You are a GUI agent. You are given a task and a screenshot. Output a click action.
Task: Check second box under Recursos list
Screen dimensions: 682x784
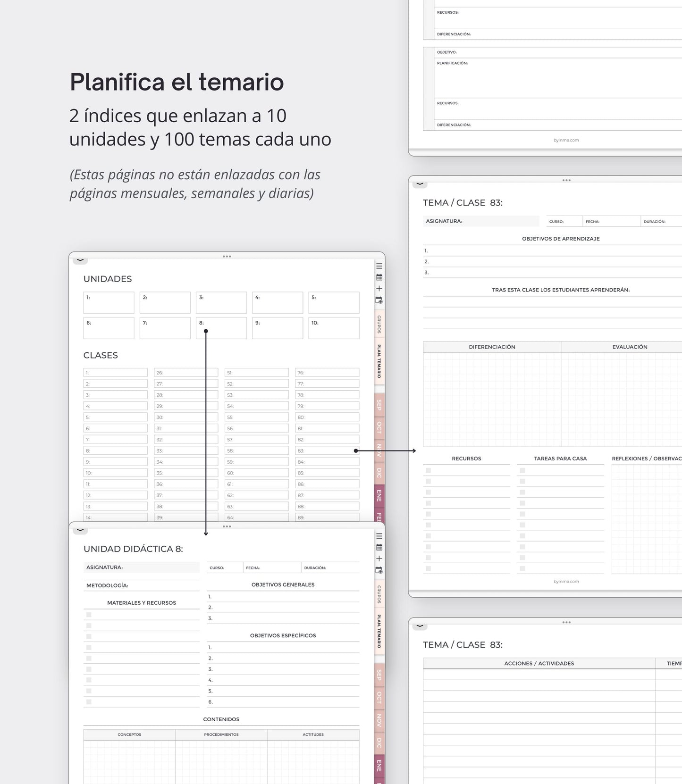click(x=428, y=481)
